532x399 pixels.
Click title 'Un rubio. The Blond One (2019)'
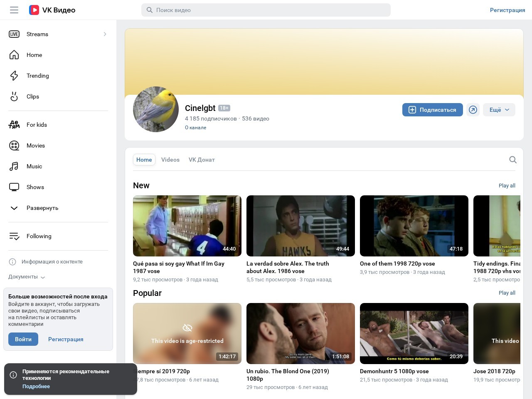pos(288,375)
